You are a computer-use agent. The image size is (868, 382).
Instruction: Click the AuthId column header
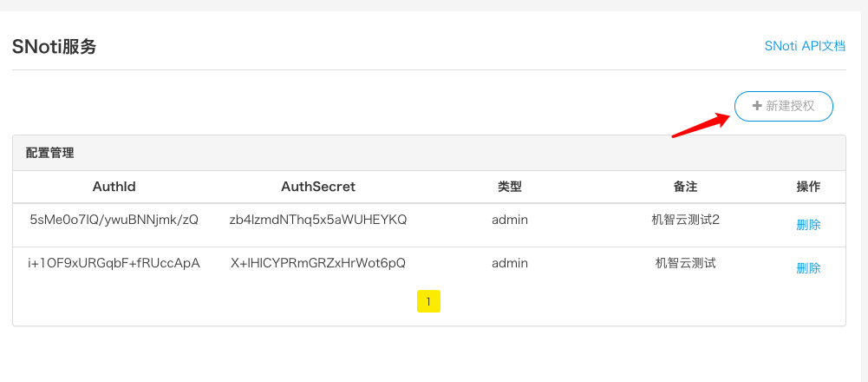[x=114, y=187]
